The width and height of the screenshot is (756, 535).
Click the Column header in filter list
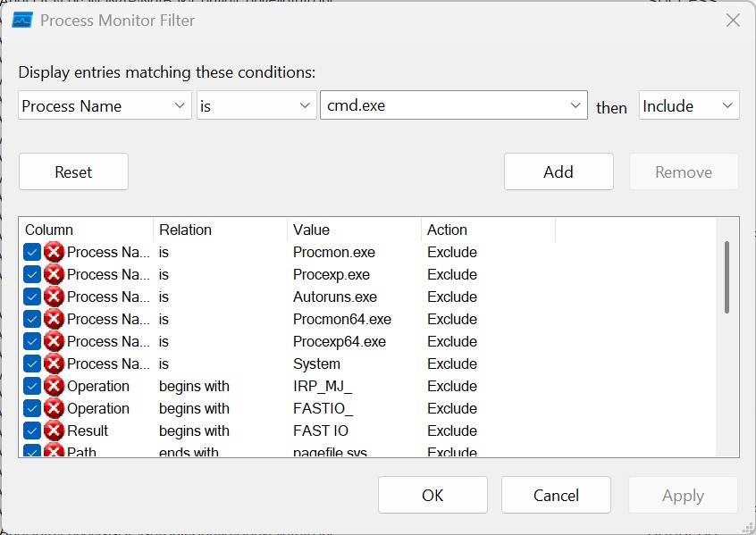coord(86,230)
